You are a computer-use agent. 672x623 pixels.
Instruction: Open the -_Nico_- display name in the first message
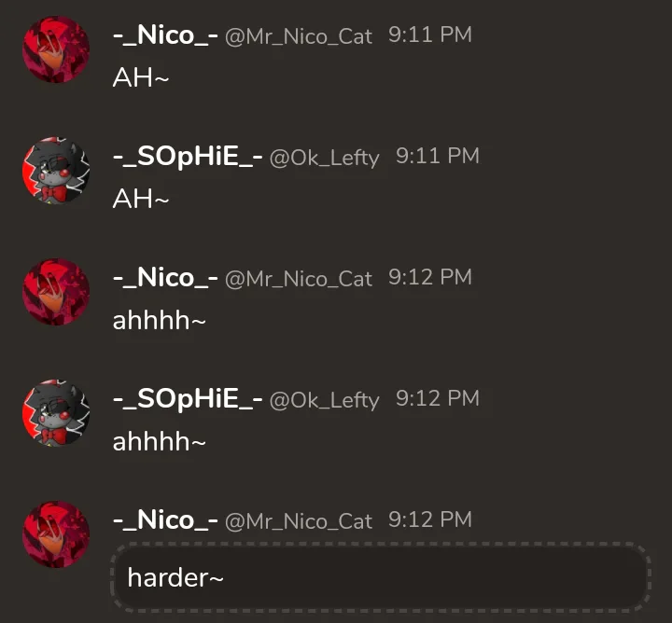pyautogui.click(x=165, y=35)
